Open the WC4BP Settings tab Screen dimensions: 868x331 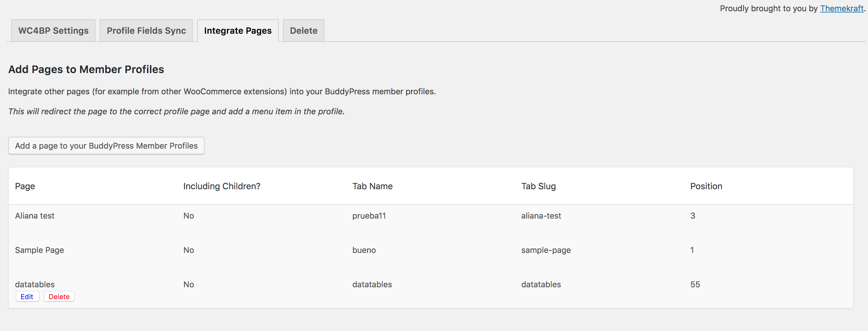point(53,31)
